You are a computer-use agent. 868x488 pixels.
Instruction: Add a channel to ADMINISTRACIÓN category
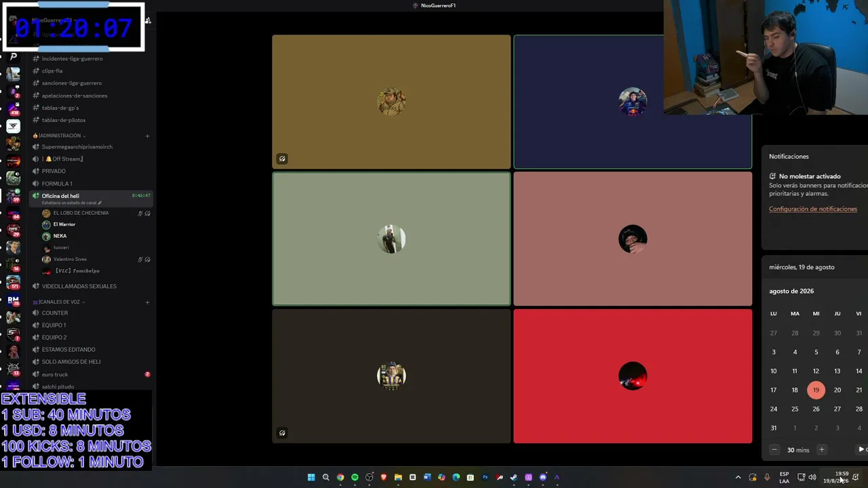point(147,136)
